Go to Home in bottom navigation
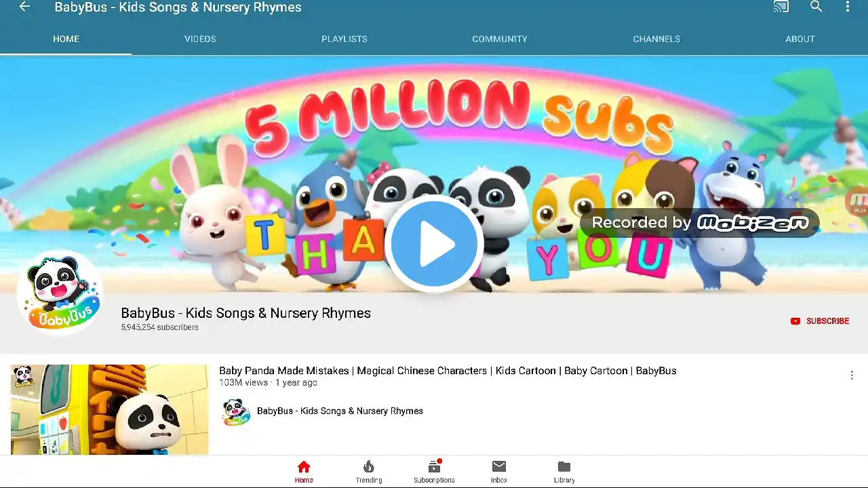This screenshot has height=488, width=868. tap(304, 472)
